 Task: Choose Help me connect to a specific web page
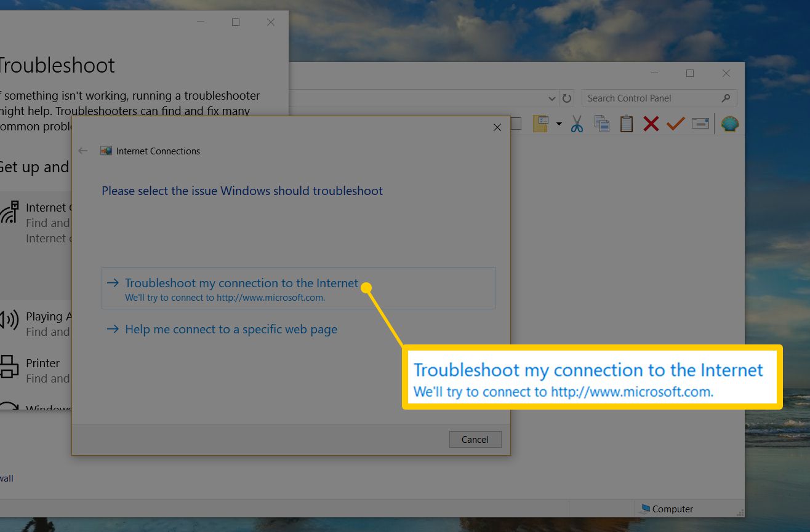pos(231,330)
